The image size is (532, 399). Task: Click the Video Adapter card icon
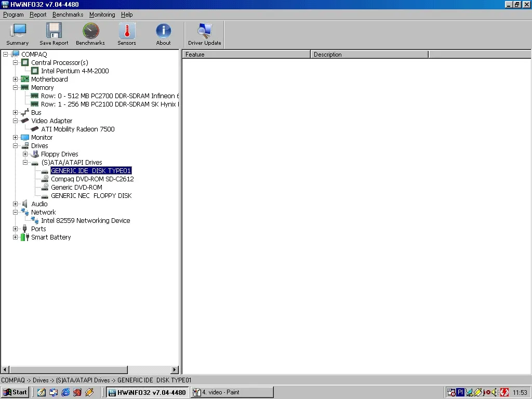tap(25, 121)
